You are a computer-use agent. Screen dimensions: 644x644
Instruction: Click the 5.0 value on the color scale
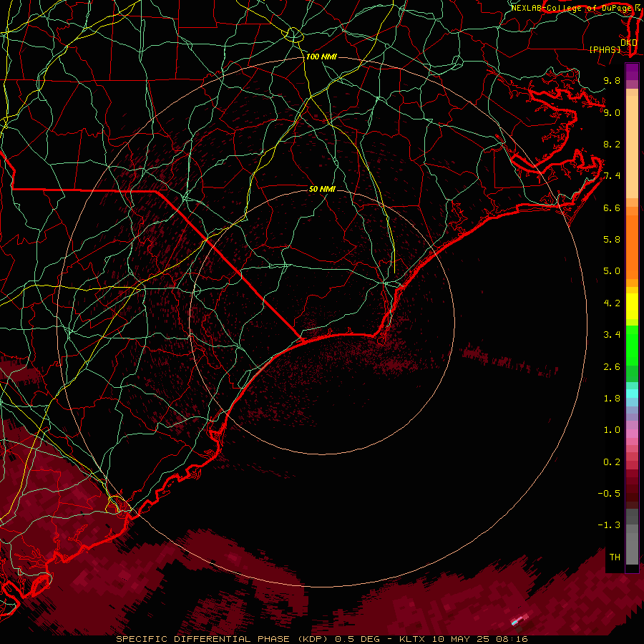612,271
